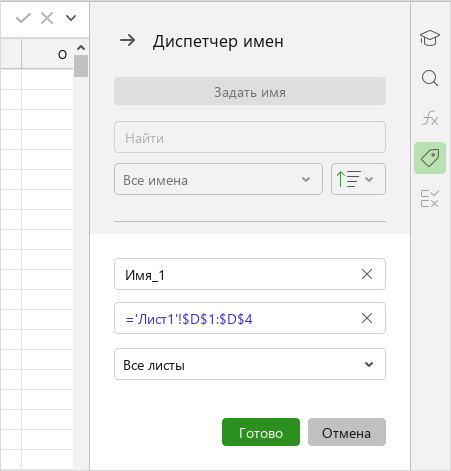This screenshot has width=451, height=471.
Task: Open the Все имена filter dropdown
Action: [218, 179]
